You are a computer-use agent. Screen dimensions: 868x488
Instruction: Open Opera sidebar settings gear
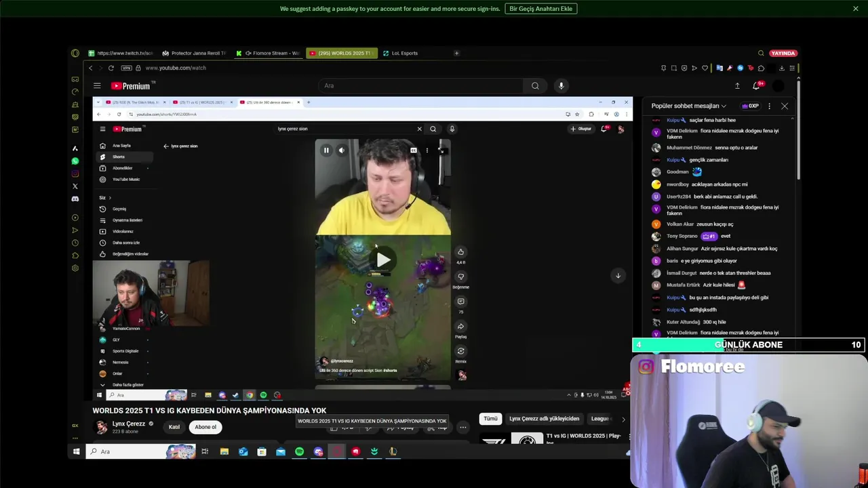pyautogui.click(x=75, y=268)
